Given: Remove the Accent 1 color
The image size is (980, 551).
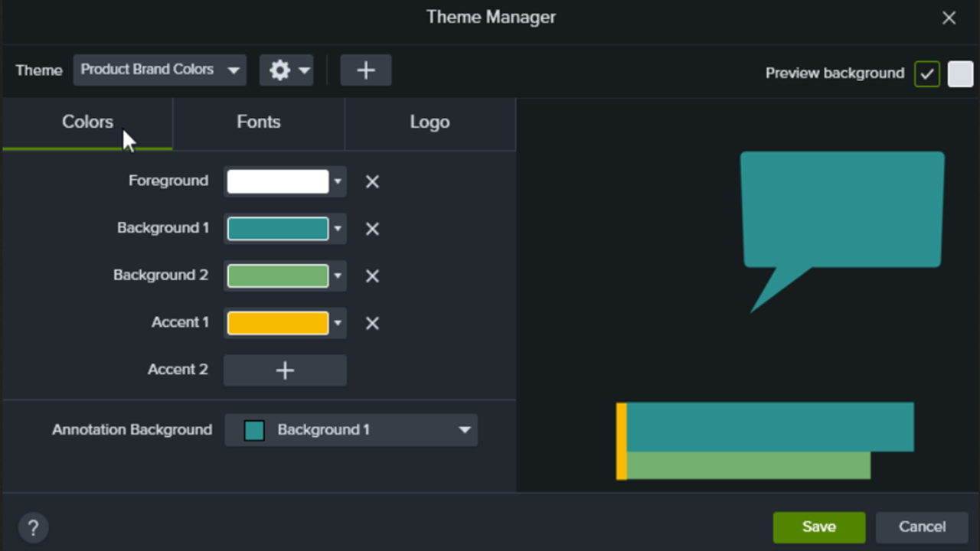Looking at the screenshot, I should pyautogui.click(x=372, y=323).
